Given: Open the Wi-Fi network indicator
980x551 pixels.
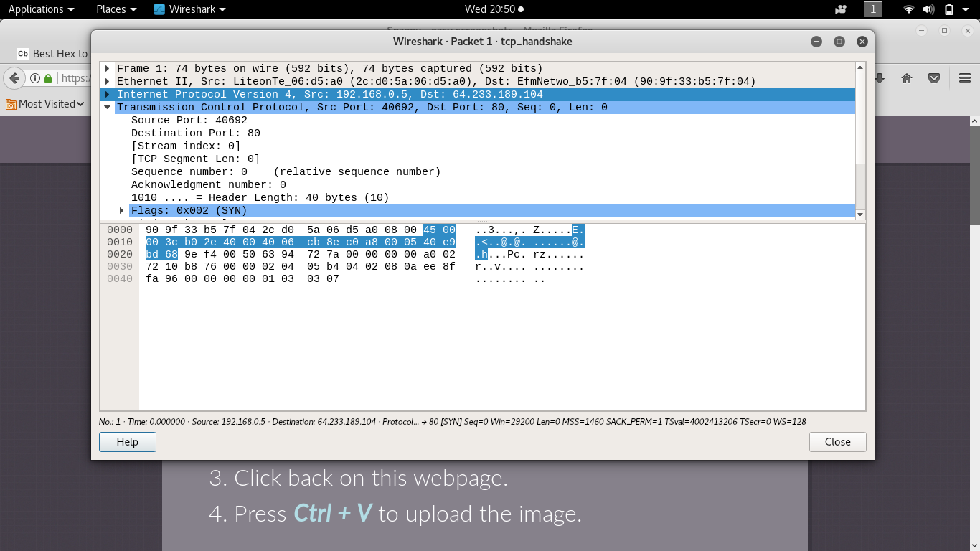Looking at the screenshot, I should coord(908,9).
